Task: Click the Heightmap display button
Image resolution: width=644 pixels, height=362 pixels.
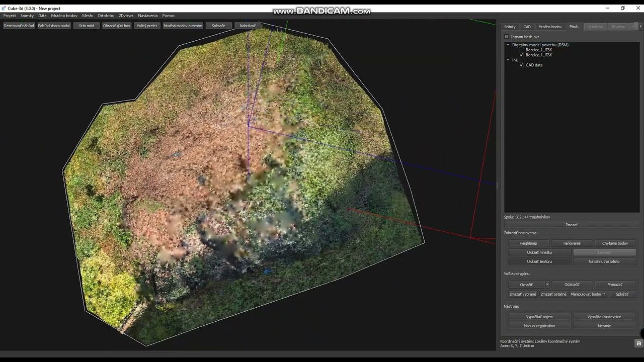Action: pos(528,243)
